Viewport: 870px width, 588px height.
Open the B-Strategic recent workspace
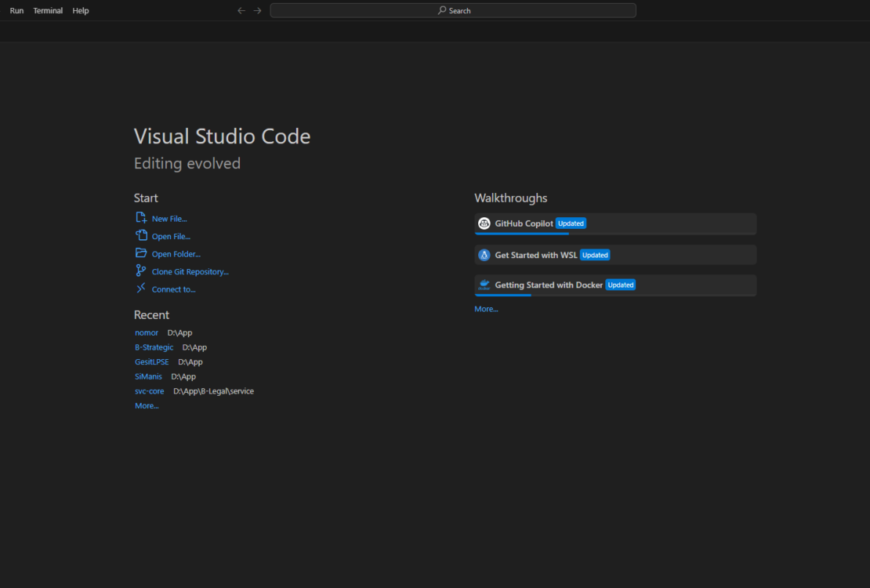click(x=154, y=347)
